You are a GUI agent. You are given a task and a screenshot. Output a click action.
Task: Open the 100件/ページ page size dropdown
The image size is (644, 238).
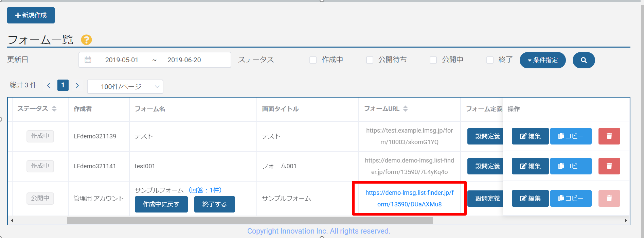click(125, 87)
